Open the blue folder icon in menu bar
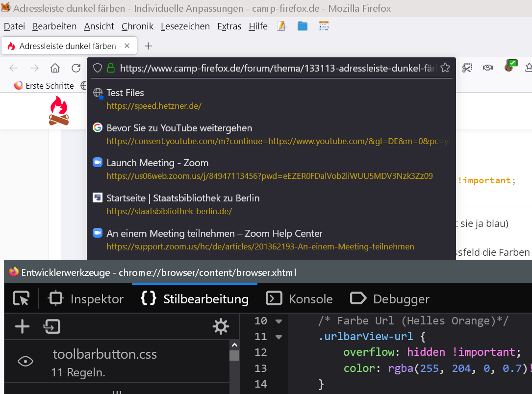The height and width of the screenshot is (394, 532). (303, 26)
